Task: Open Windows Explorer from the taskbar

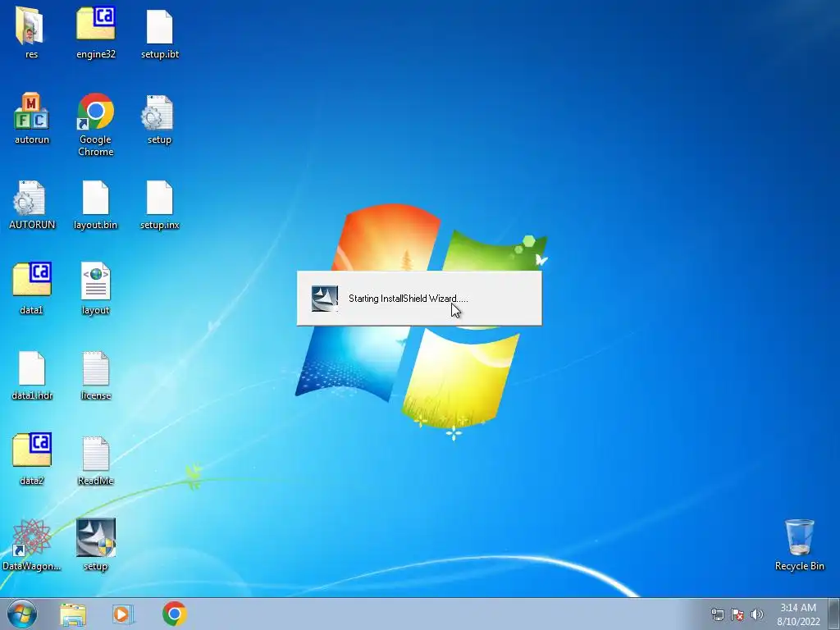Action: pos(73,614)
